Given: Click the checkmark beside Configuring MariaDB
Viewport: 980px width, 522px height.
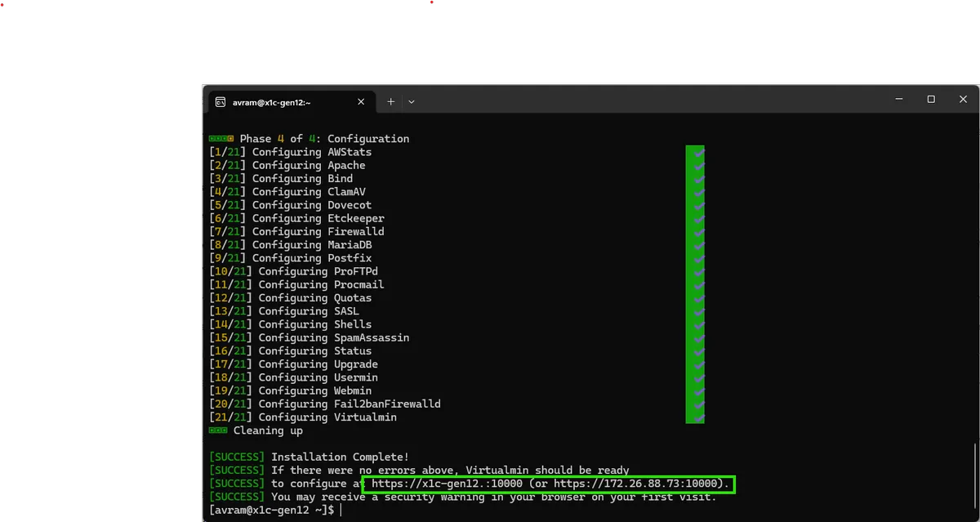Looking at the screenshot, I should [x=695, y=244].
